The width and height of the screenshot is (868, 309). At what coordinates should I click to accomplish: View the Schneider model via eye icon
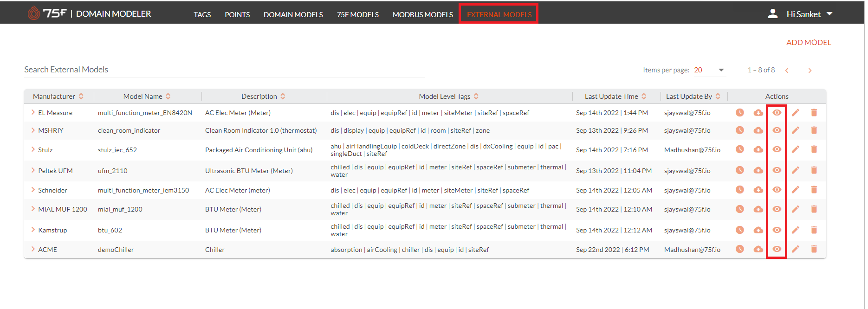777,190
